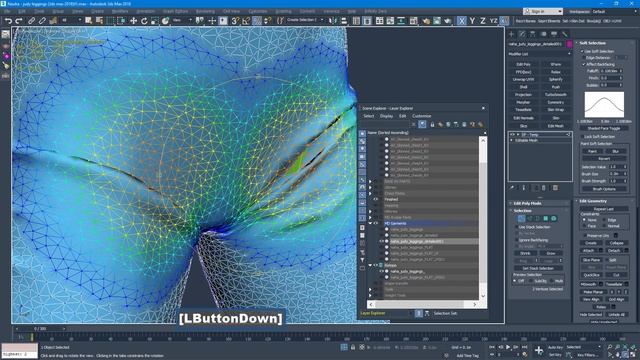This screenshot has width=640, height=360.
Task: Restrict transform to the X axis
Action: 462,20
